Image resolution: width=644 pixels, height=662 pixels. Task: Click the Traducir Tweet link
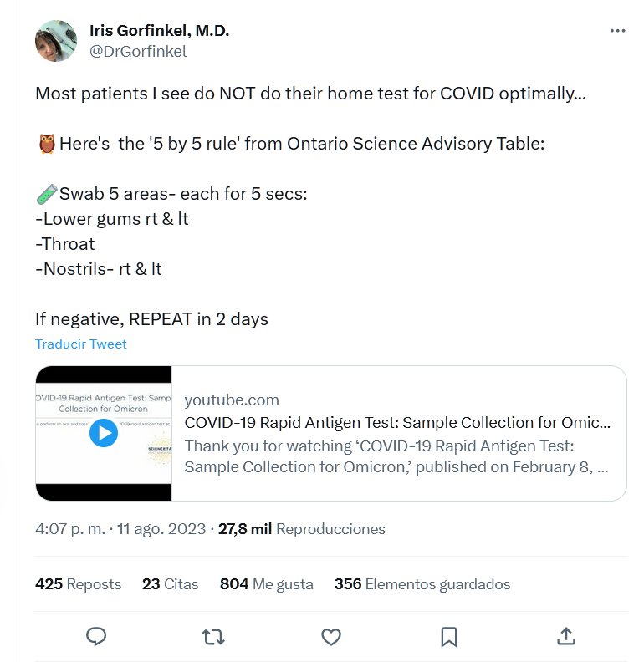[x=81, y=344]
